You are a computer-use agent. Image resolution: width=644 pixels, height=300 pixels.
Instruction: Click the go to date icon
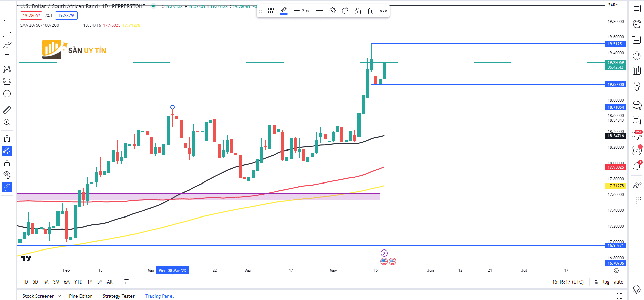(x=127, y=282)
